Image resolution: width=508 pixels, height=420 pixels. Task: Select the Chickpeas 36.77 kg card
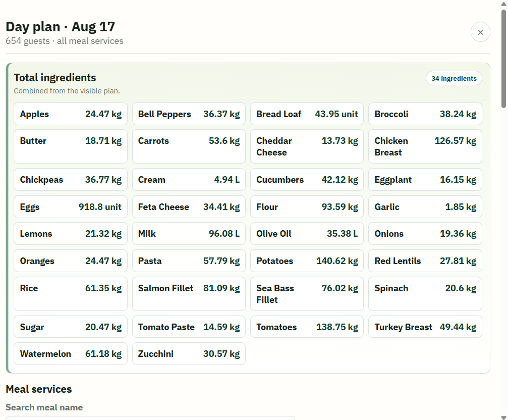(71, 180)
